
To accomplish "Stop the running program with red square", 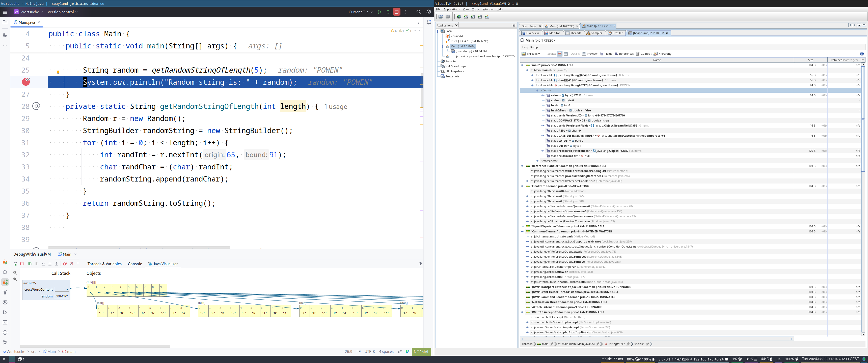I will (x=397, y=12).
